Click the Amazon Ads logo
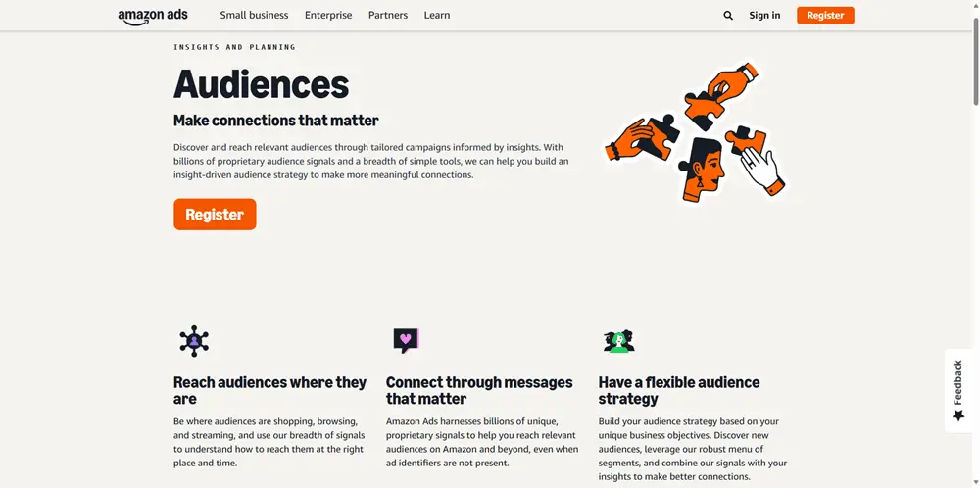This screenshot has width=980, height=488. click(152, 16)
